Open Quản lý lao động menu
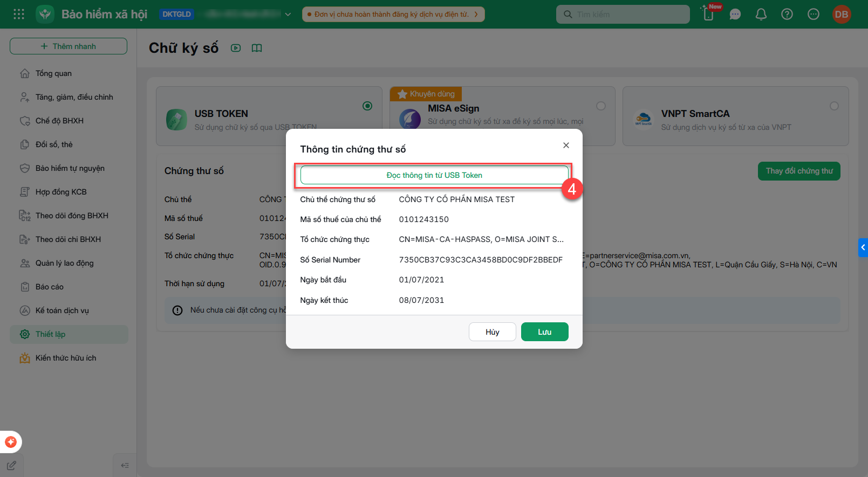This screenshot has height=477, width=868. click(x=69, y=263)
